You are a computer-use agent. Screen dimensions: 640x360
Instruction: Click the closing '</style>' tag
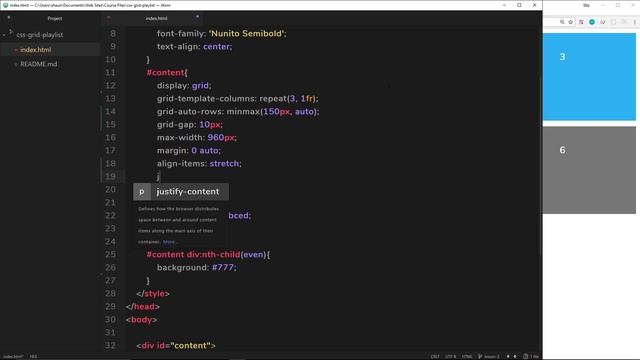coord(153,294)
